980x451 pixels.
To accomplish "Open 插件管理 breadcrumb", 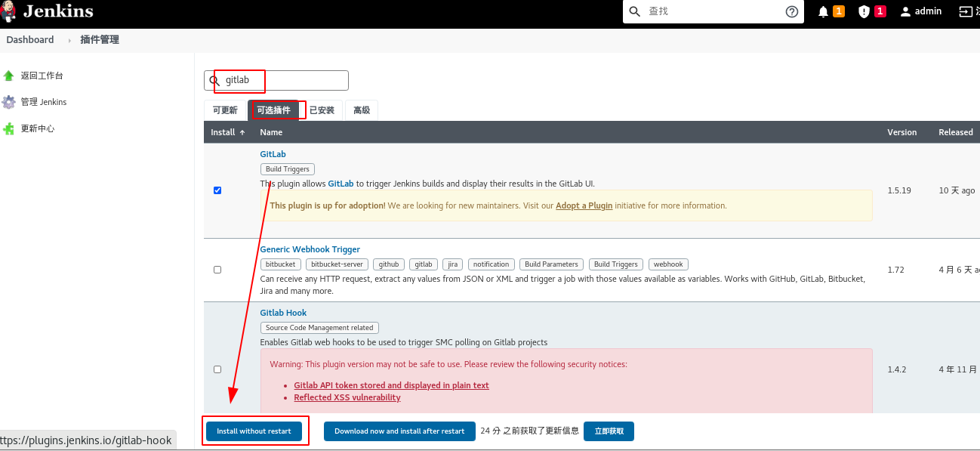I will 100,39.
